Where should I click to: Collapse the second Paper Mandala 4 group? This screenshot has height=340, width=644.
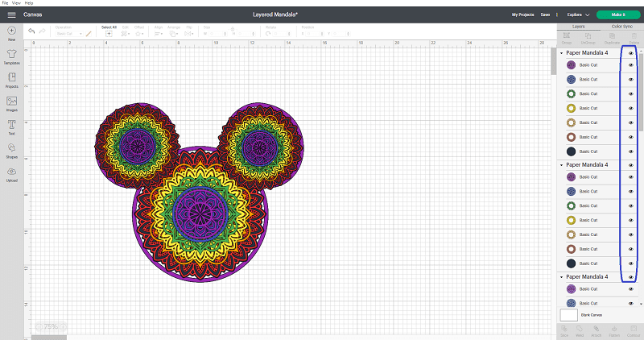561,165
